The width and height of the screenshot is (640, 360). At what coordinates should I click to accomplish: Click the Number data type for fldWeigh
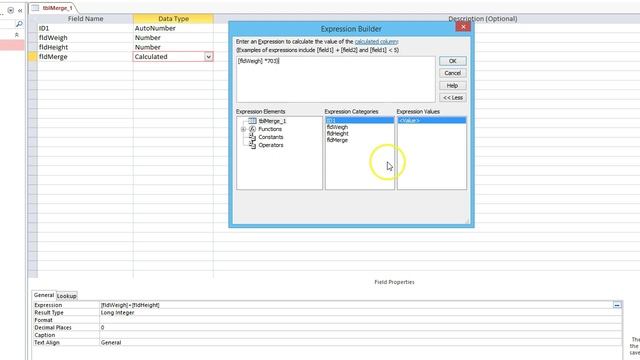[x=173, y=38]
